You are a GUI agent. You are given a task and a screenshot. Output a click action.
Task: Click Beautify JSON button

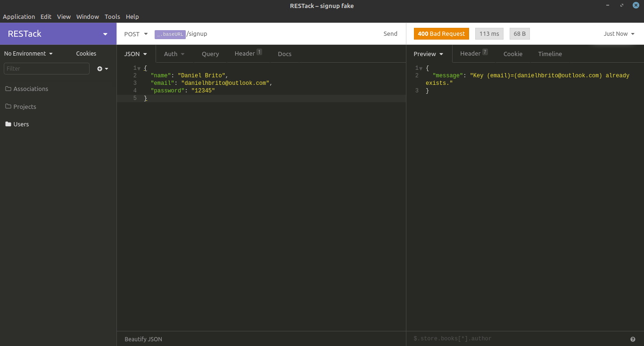[143, 339]
